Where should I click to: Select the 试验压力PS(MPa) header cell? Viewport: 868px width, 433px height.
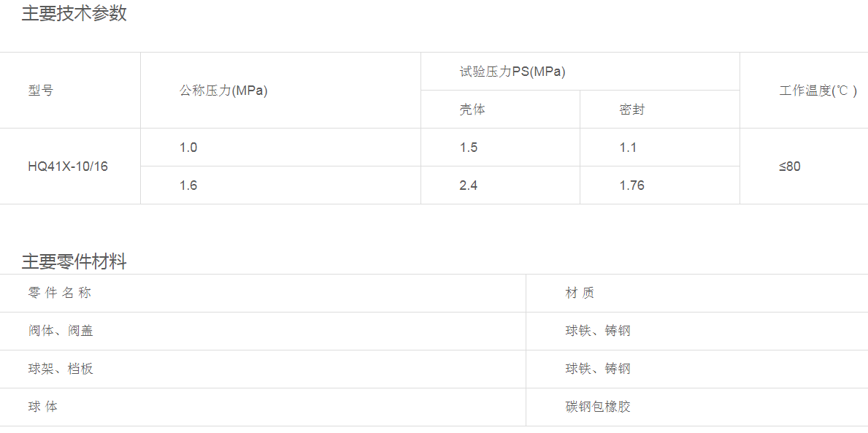click(512, 72)
